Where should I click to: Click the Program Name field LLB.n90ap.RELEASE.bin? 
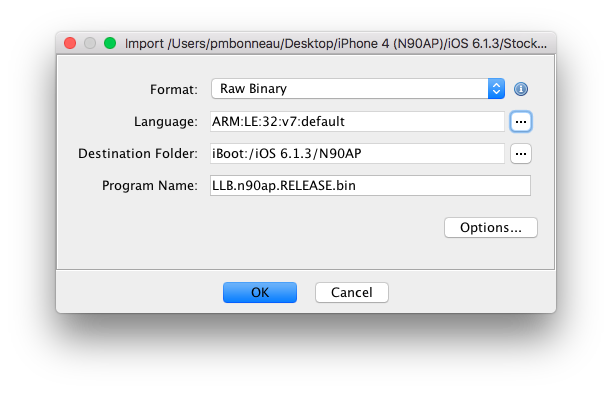click(370, 185)
